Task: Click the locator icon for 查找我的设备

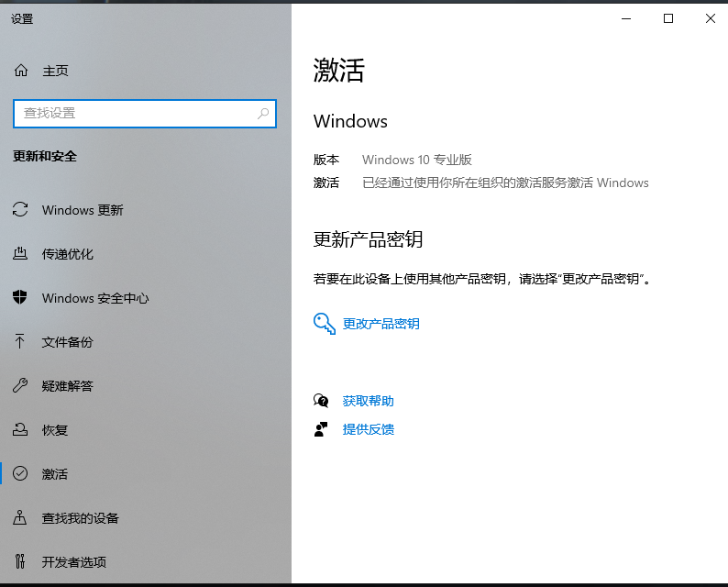Action: [19, 517]
